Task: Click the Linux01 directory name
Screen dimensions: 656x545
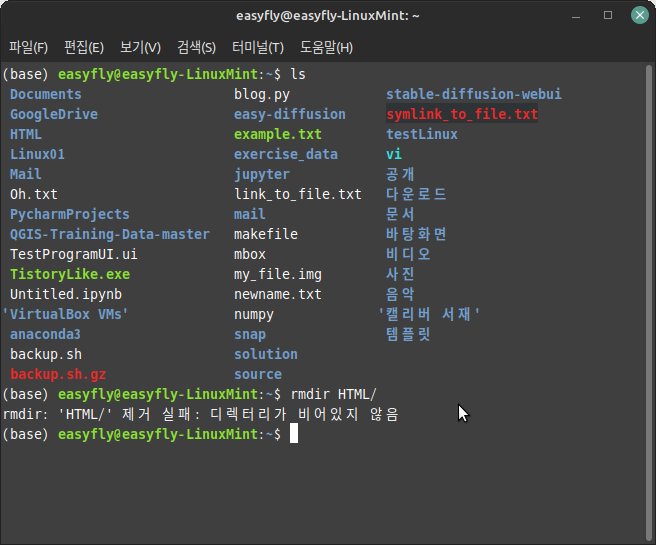Action: pos(37,154)
